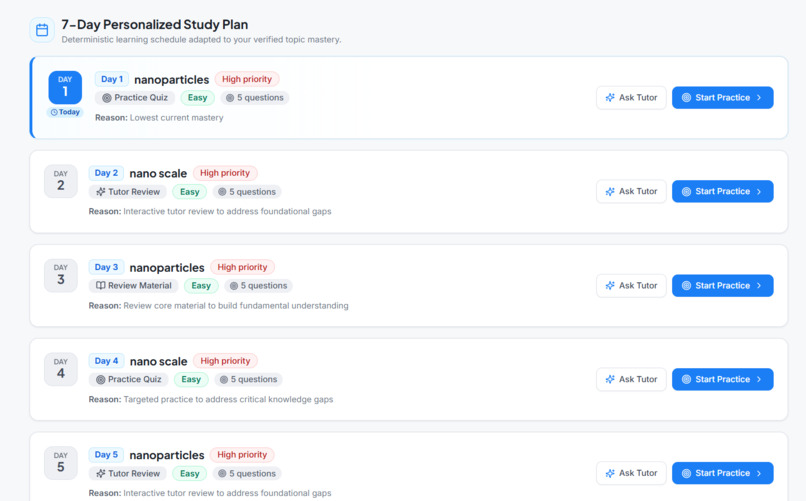Click the target icon in Day 2 Start Practice
Screen dimensions: 806x501
686,192
